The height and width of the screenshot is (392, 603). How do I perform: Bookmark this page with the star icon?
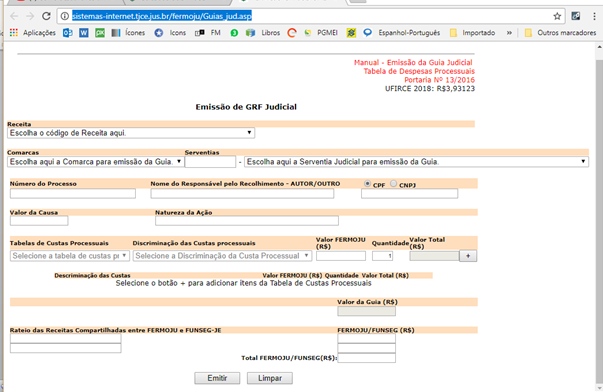[x=557, y=16]
